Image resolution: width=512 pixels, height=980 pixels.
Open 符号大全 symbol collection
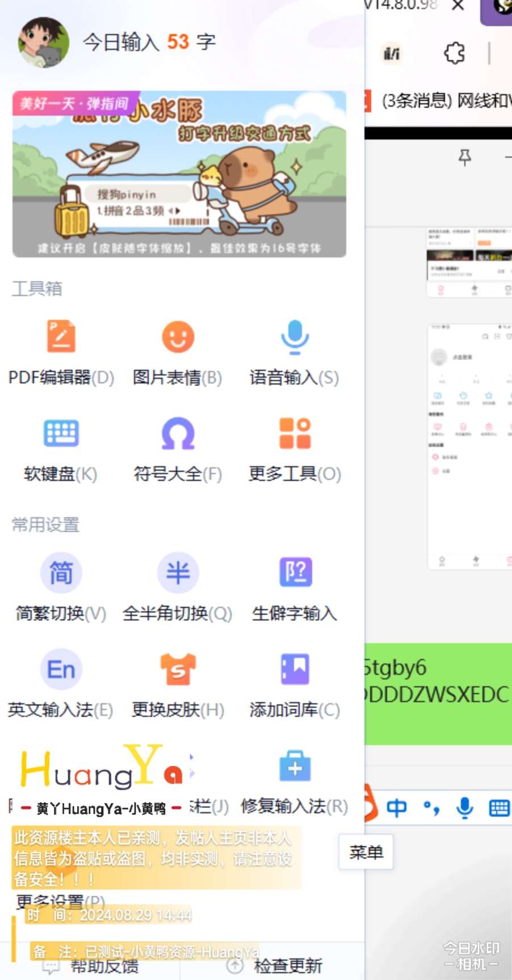tap(178, 449)
